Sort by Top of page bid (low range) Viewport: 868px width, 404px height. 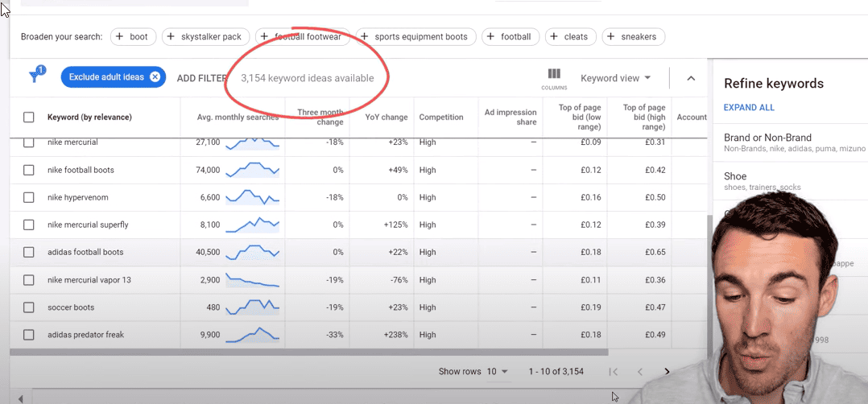click(x=580, y=117)
